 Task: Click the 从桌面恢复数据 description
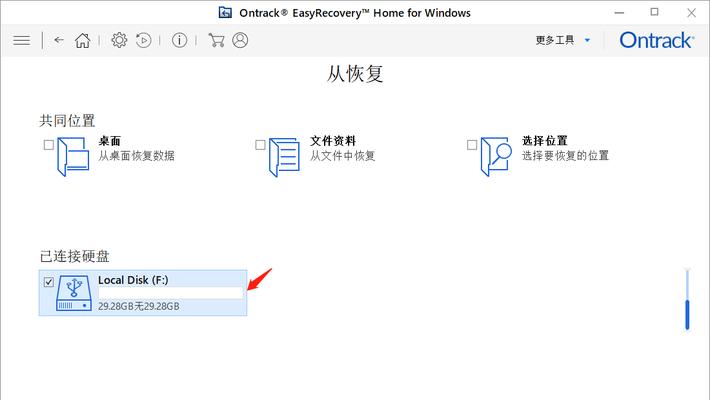[x=136, y=156]
